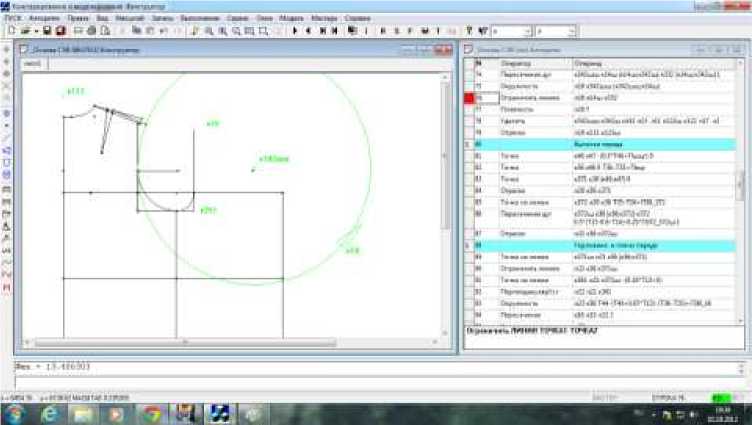Open Internet Explorer from the taskbar
This screenshot has width=752, height=425.
50,414
